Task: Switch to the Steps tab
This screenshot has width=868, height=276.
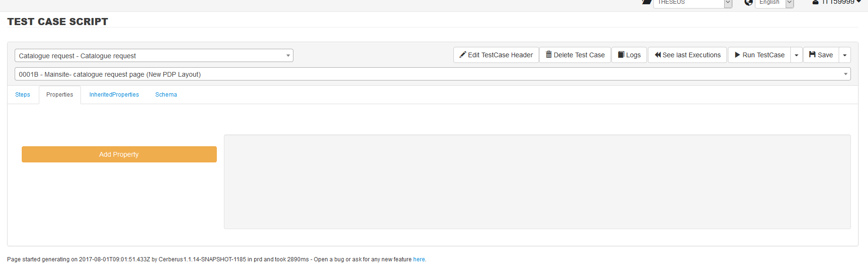Action: [23, 95]
